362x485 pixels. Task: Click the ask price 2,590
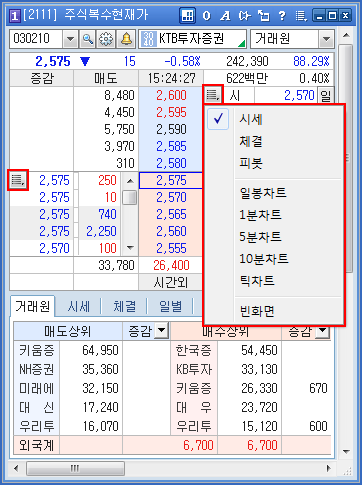pyautogui.click(x=171, y=129)
